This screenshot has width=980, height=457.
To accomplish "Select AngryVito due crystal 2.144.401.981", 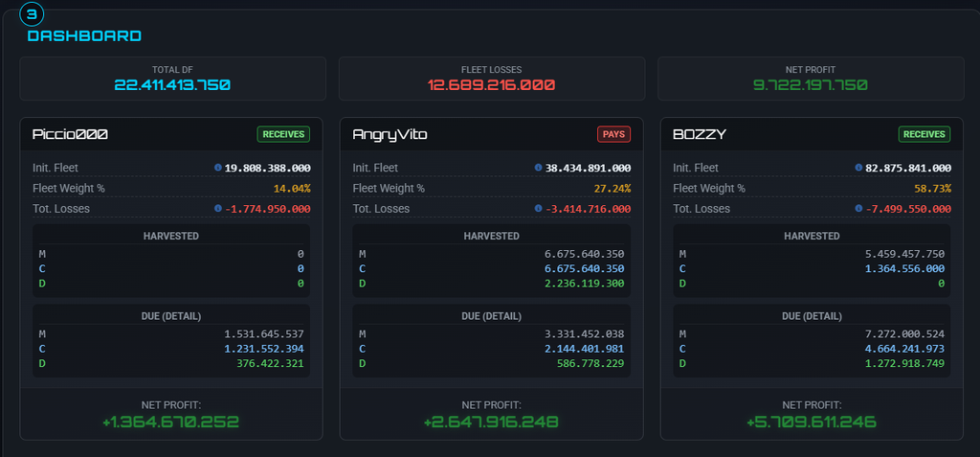I will (x=583, y=349).
